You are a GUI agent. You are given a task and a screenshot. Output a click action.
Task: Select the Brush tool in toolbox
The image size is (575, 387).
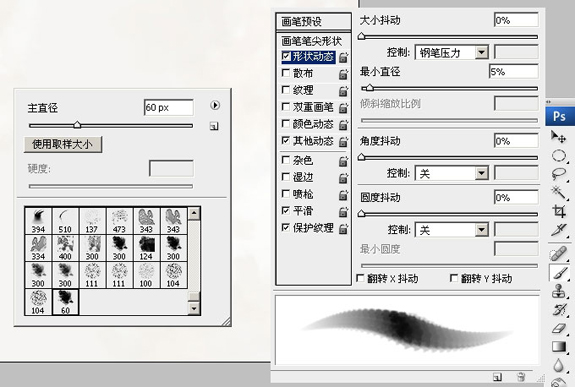click(559, 273)
